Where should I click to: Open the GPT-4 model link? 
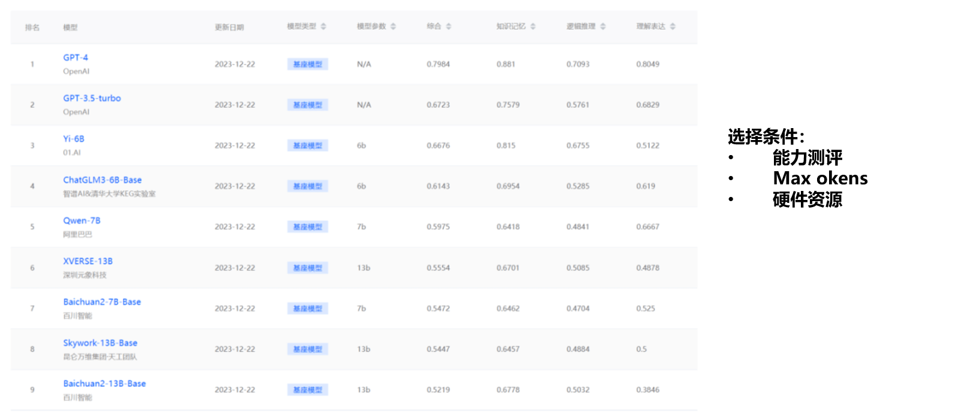pos(75,57)
